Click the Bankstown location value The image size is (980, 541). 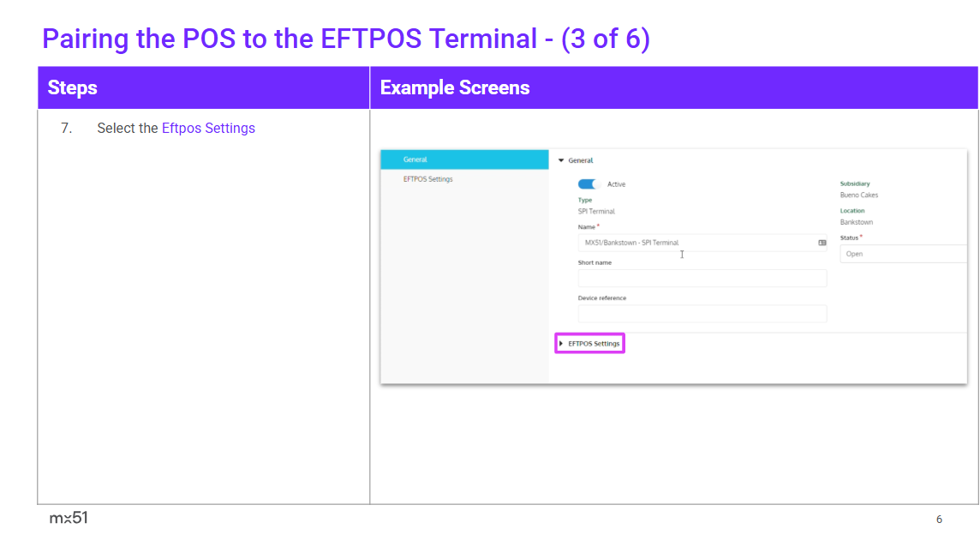pos(857,222)
